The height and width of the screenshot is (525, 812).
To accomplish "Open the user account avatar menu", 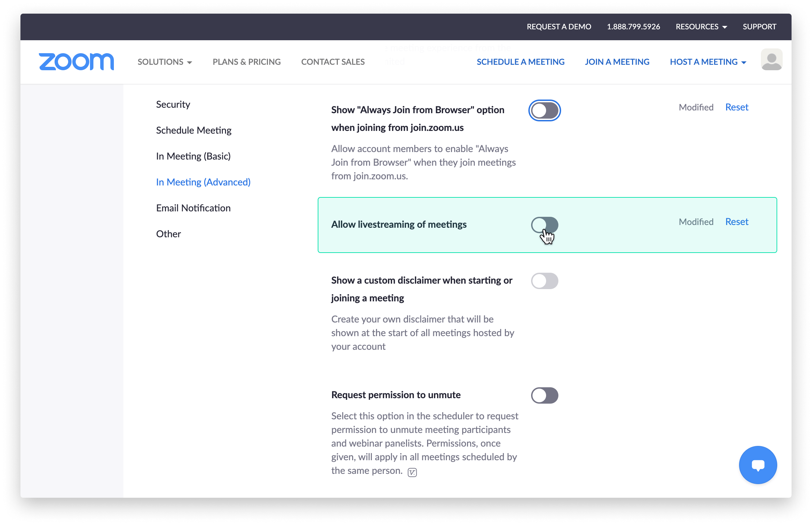I will coord(771,59).
